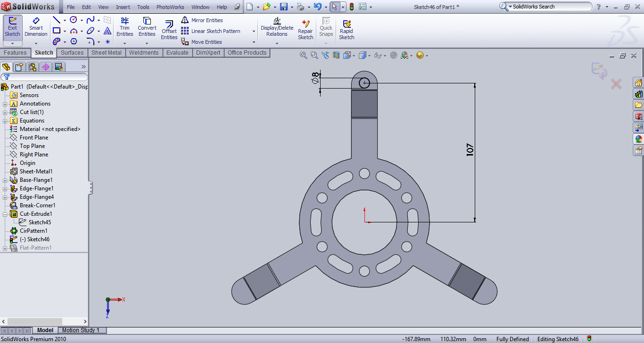Click the Repair Sketch icon

coord(305,29)
